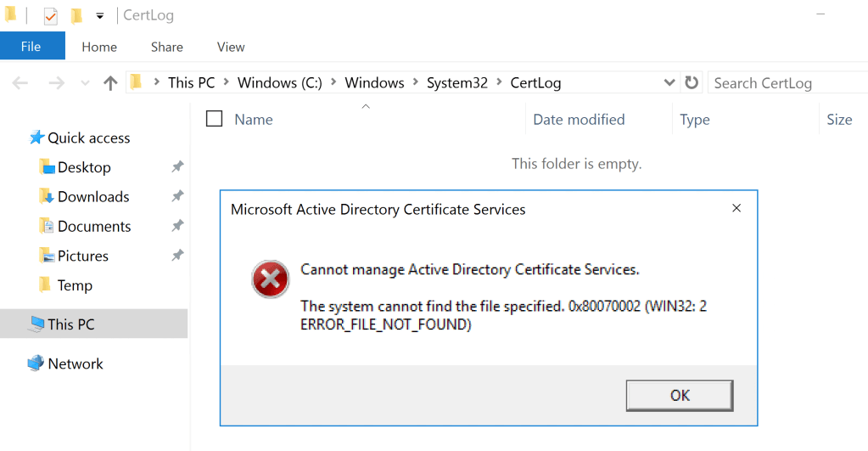Click the Properties checkmark icon in title bar
This screenshot has width=868, height=451.
(x=50, y=15)
